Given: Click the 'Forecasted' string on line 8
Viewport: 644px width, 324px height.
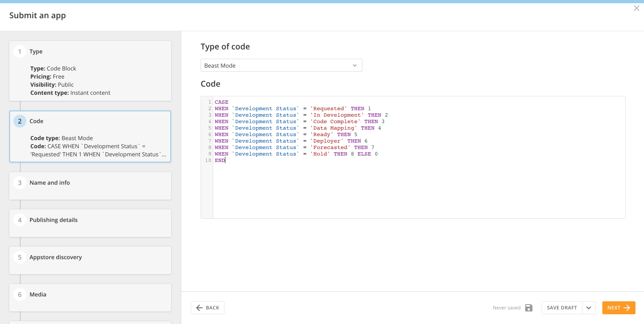Looking at the screenshot, I should (330, 147).
